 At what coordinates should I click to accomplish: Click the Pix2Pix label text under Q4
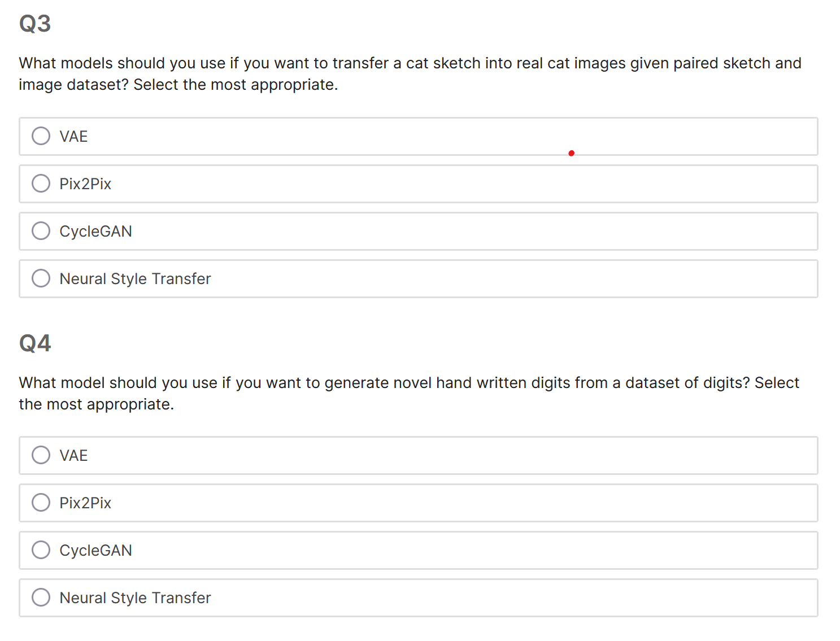[85, 503]
